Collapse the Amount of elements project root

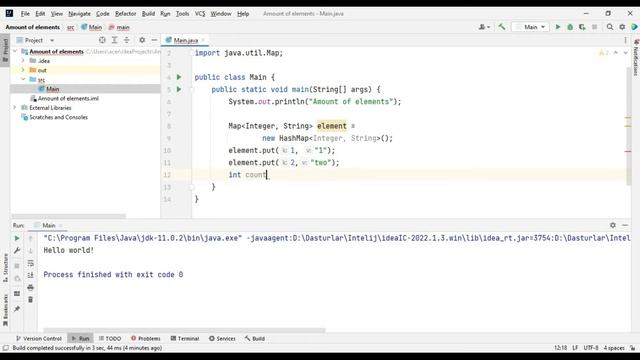click(x=15, y=51)
